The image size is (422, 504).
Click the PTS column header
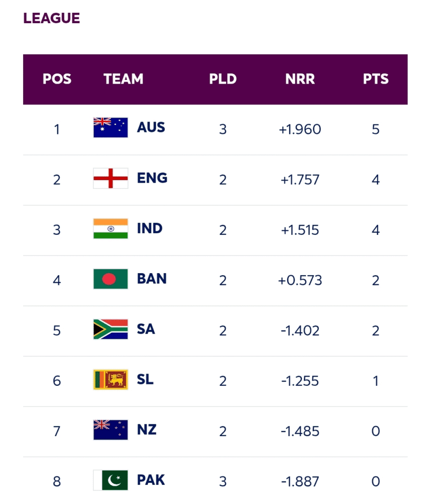376,79
